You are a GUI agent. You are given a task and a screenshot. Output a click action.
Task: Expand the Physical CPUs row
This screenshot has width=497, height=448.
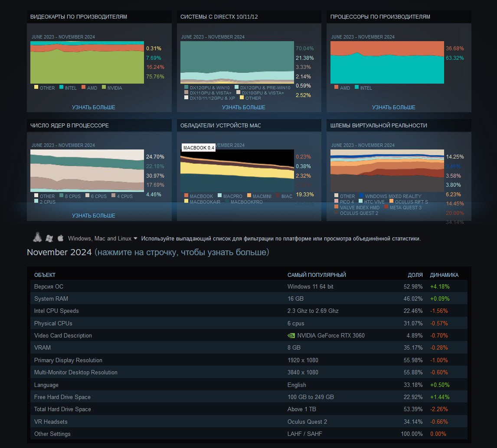coord(249,323)
